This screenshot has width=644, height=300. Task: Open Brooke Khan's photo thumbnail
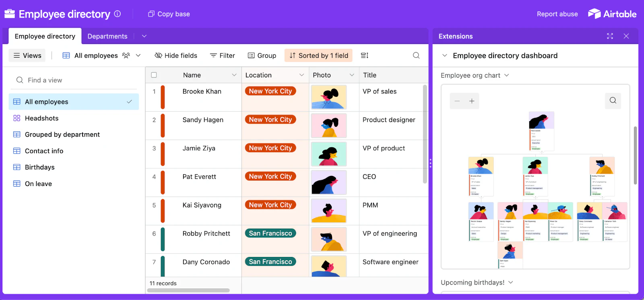pyautogui.click(x=329, y=97)
